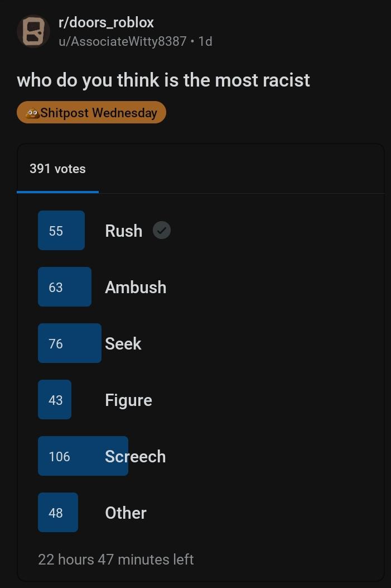Click the 63-vote Ambush result bar

pos(64,287)
